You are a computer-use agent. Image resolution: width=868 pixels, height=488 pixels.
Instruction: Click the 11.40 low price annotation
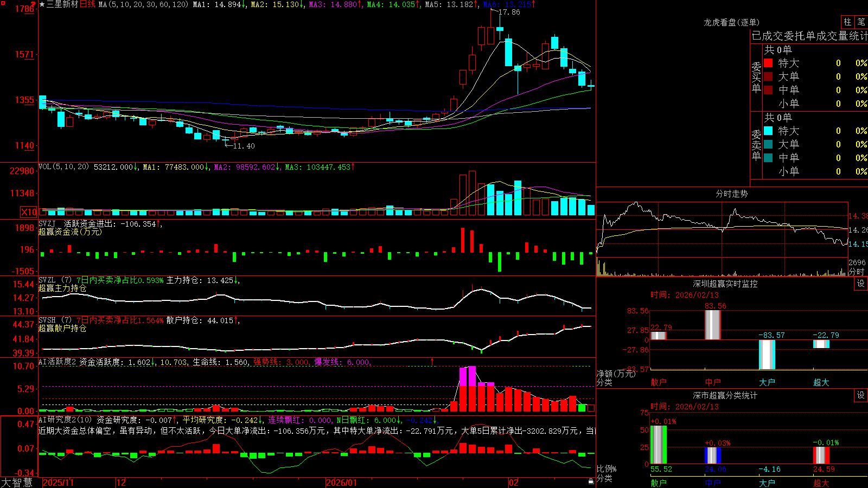tap(244, 146)
